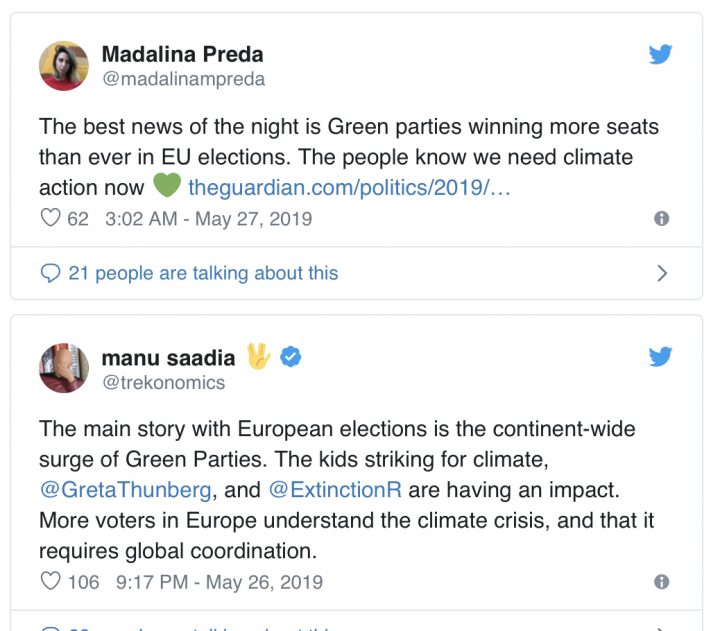This screenshot has height=631, width=720.
Task: Click the speech bubble icon beside 21 people
Action: click(x=50, y=273)
